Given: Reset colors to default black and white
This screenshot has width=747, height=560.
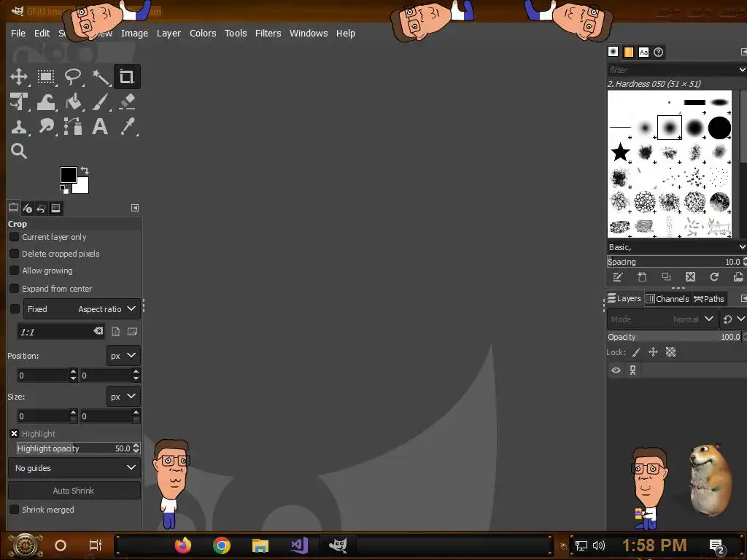Looking at the screenshot, I should pyautogui.click(x=64, y=190).
